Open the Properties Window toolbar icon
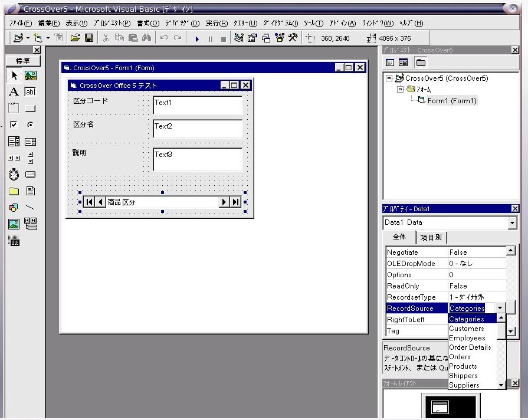This screenshot has height=420, width=528. (252, 38)
